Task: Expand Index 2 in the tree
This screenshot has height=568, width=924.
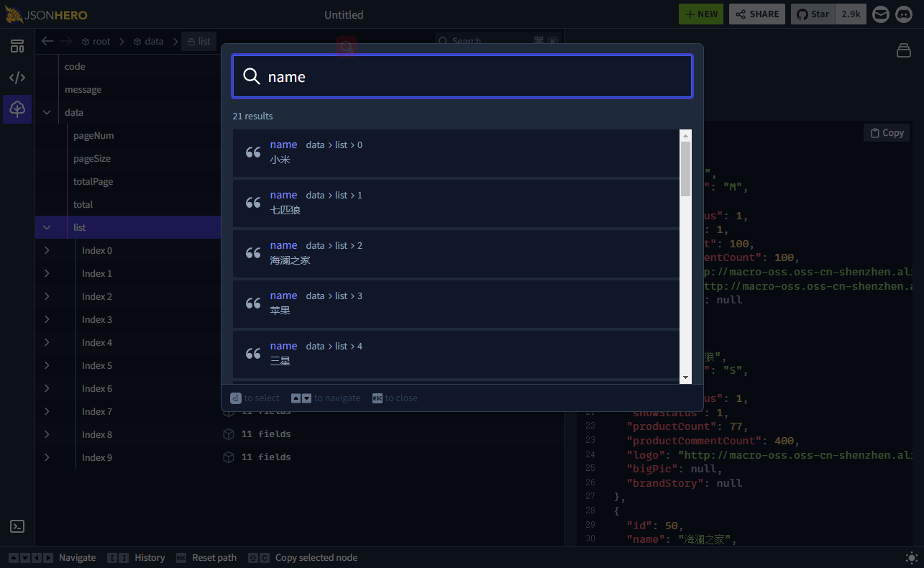Action: (x=47, y=296)
